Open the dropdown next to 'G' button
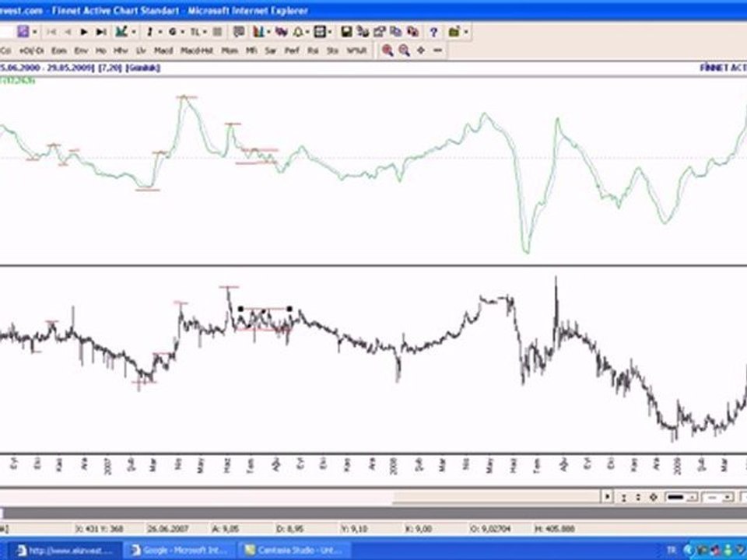Viewport: 747px width, 560px height. pos(182,32)
